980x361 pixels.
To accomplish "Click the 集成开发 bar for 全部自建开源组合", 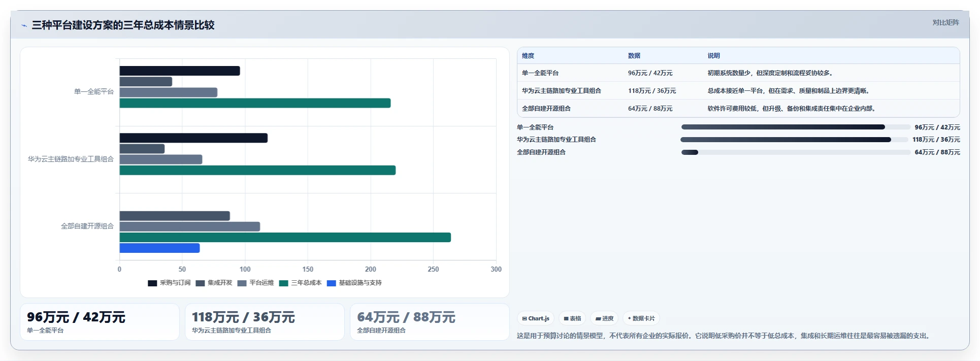I will pyautogui.click(x=175, y=216).
